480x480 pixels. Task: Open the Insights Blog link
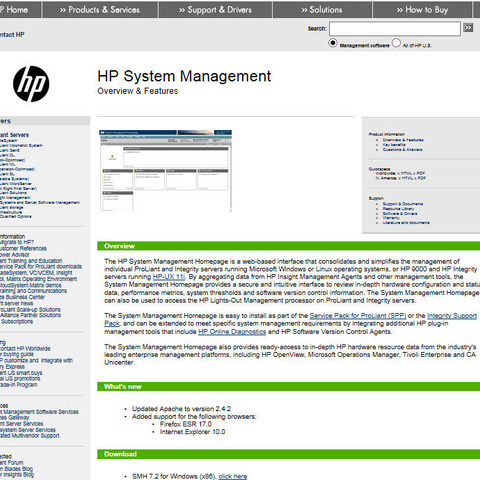coord(17,475)
